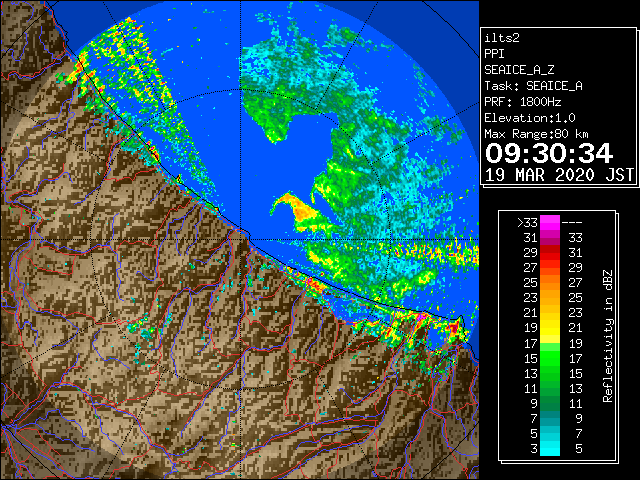Pick the orange 25–27 dBZ legend band
This screenshot has height=480, width=640.
coord(550,283)
